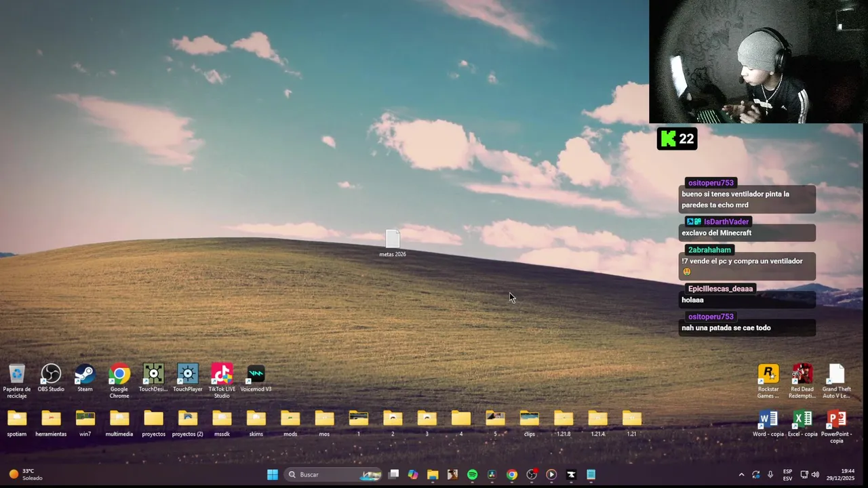Open Voicemod V3 desktop shortcut
868x488 pixels.
(256, 378)
